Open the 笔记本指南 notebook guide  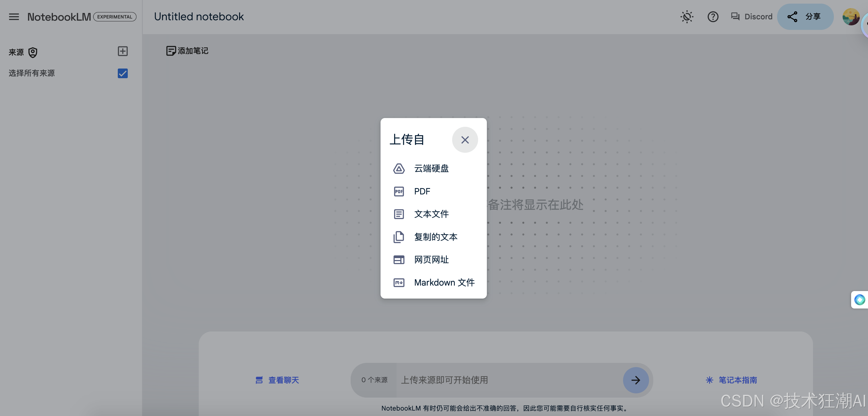[731, 380]
